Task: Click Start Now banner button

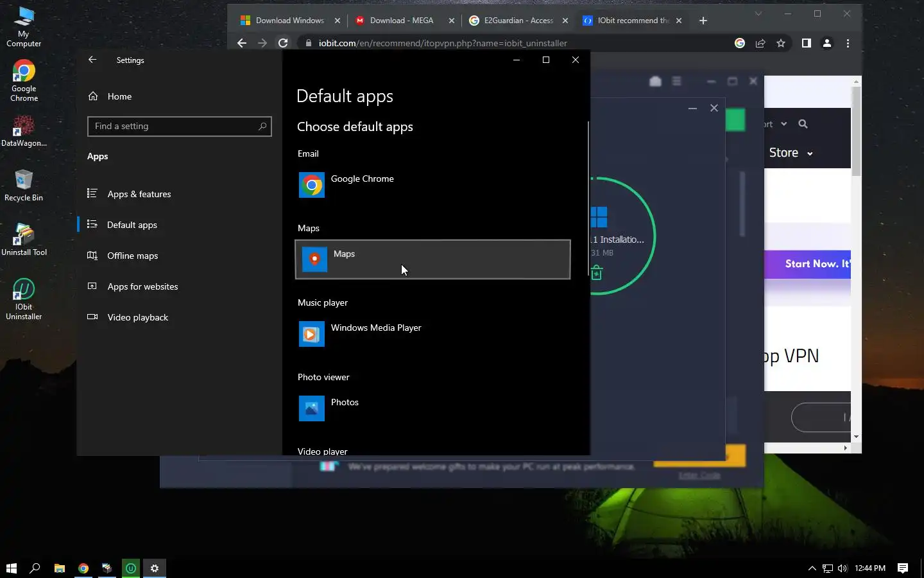Action: coord(808,264)
